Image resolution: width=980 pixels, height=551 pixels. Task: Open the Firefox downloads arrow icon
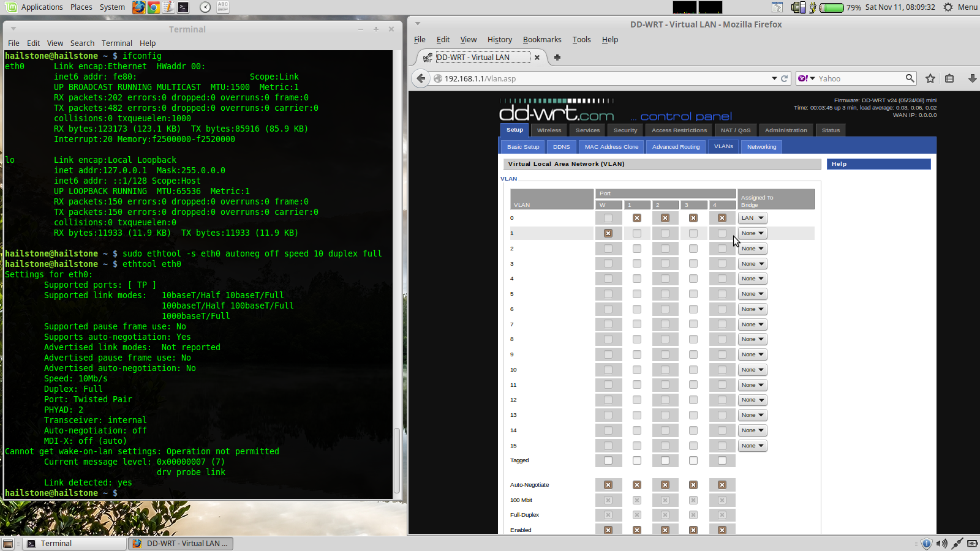click(x=972, y=78)
